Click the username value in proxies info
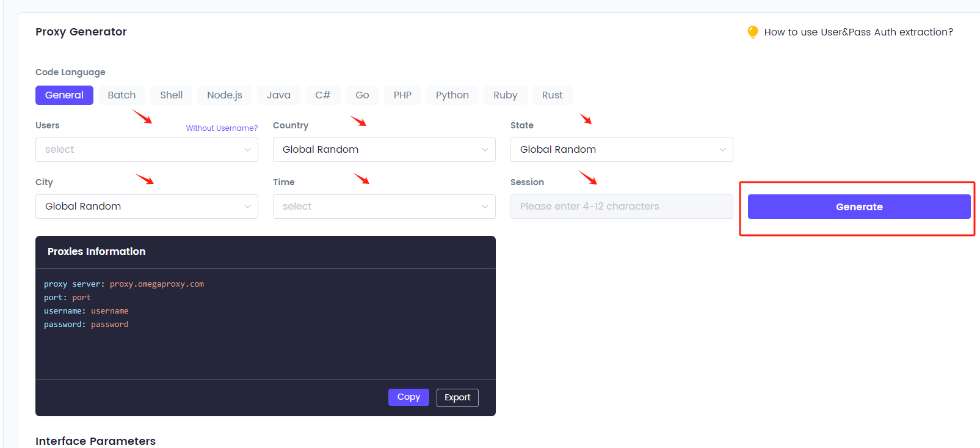Viewport: 980px width, 448px height. (110, 311)
